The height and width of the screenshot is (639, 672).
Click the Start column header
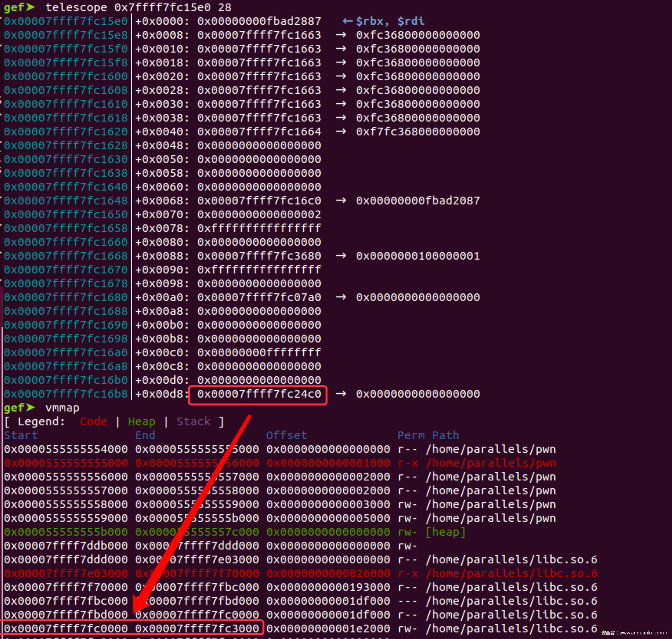point(21,435)
